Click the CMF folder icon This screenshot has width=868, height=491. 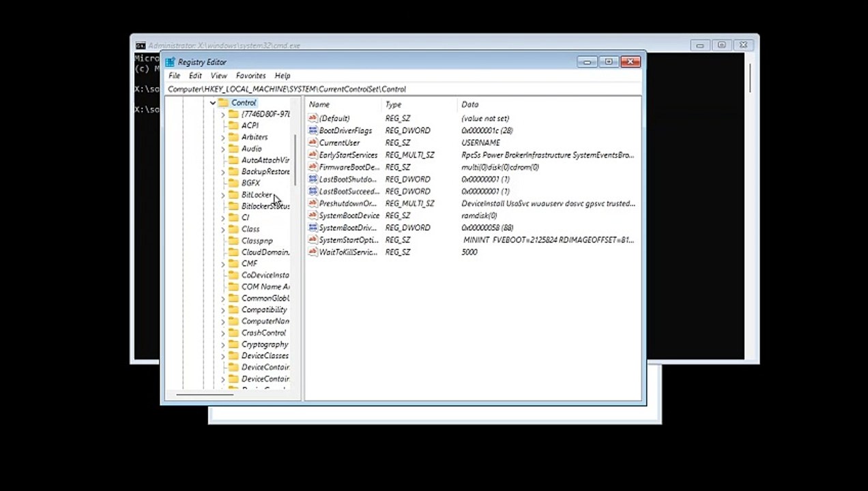[x=233, y=263]
